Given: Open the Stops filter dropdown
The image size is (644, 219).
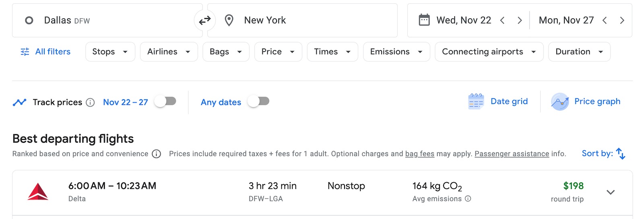Looking at the screenshot, I should [110, 52].
